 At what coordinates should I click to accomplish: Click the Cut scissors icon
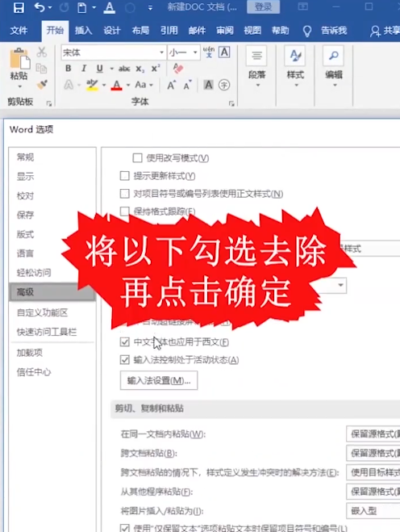tap(42, 52)
